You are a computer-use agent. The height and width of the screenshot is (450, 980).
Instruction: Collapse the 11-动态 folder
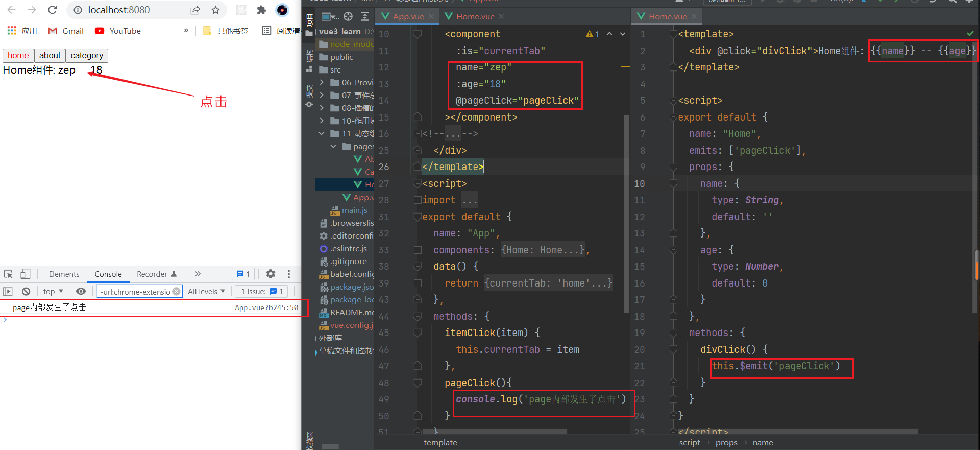[x=322, y=133]
